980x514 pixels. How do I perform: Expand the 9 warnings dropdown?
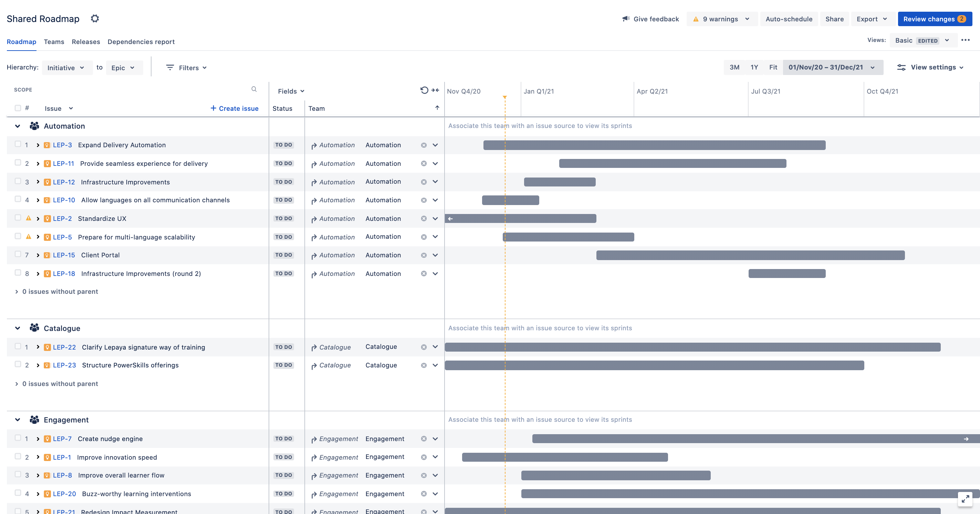(721, 19)
